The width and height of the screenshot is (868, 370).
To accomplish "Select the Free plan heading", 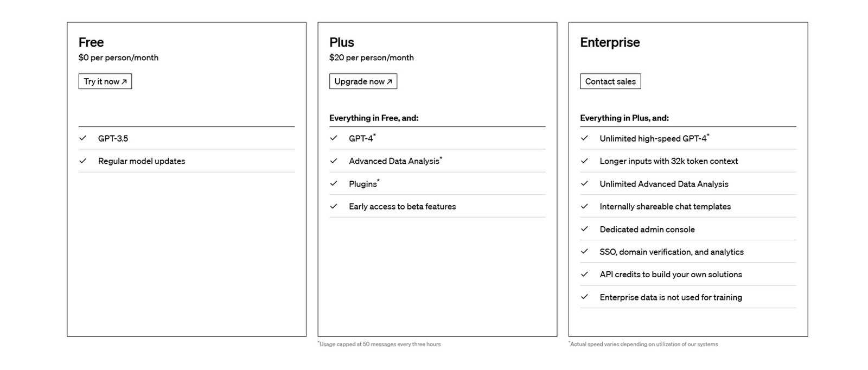I will [x=91, y=42].
